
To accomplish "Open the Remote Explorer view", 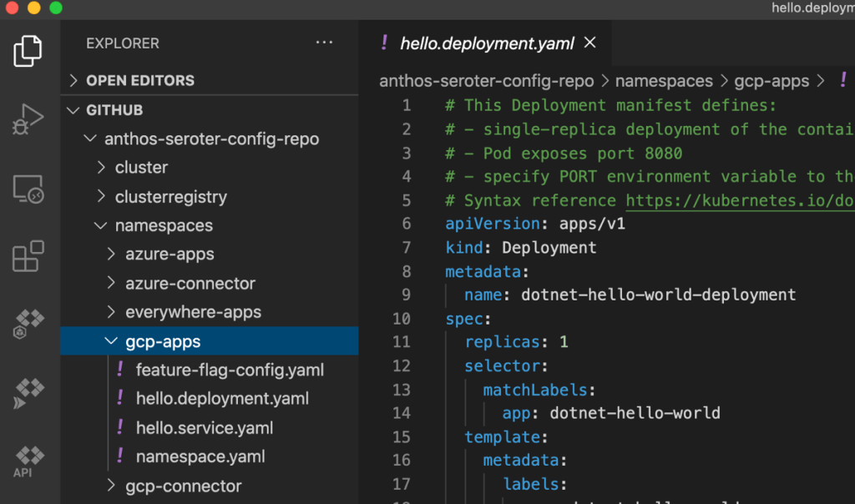I will point(28,190).
